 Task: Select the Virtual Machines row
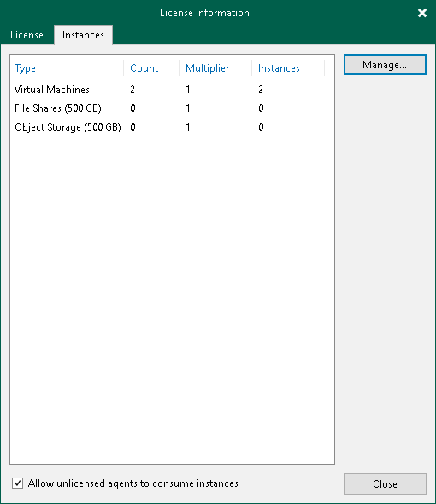[x=172, y=90]
